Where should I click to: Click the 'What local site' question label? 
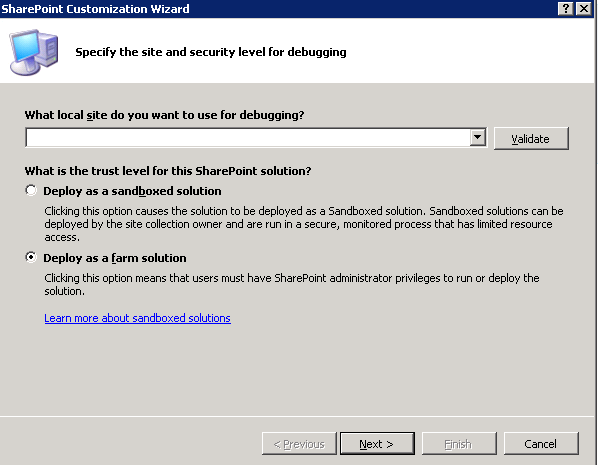click(x=165, y=115)
